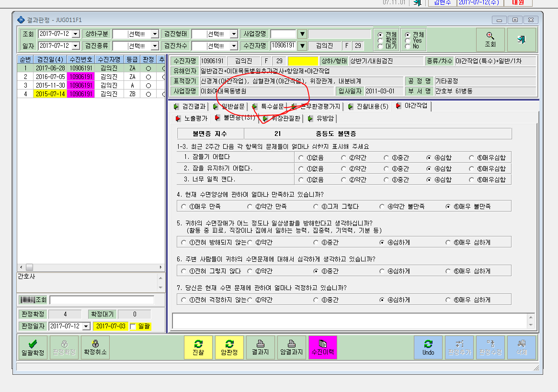The image size is (558, 392).
Task: Click the 확정취소 lock icon button
Action: 95,347
